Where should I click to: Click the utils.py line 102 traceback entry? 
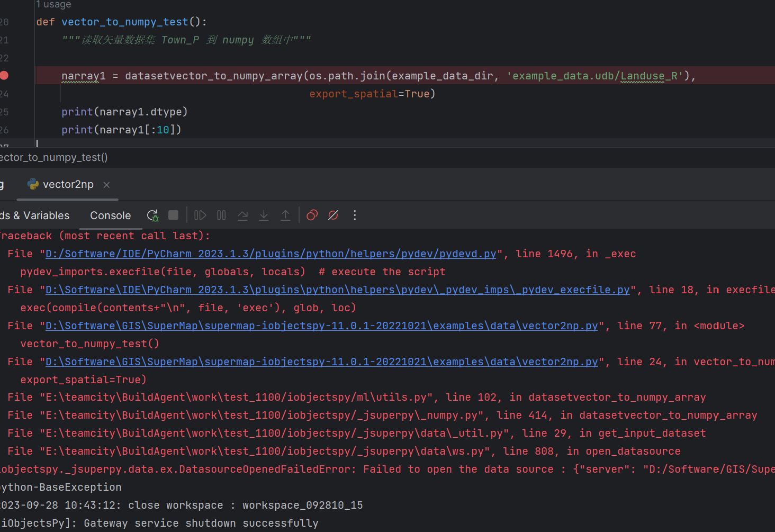(x=357, y=398)
